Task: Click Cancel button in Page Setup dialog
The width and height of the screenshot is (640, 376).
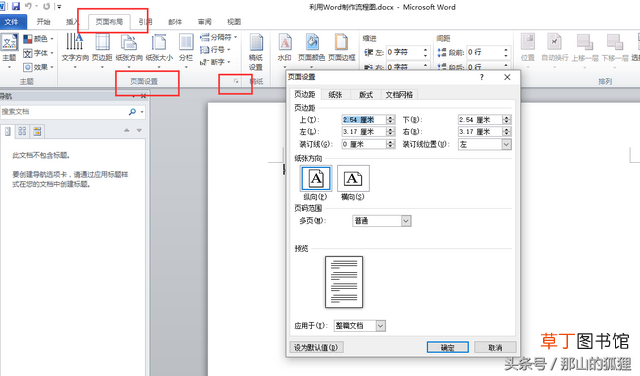Action: point(495,347)
